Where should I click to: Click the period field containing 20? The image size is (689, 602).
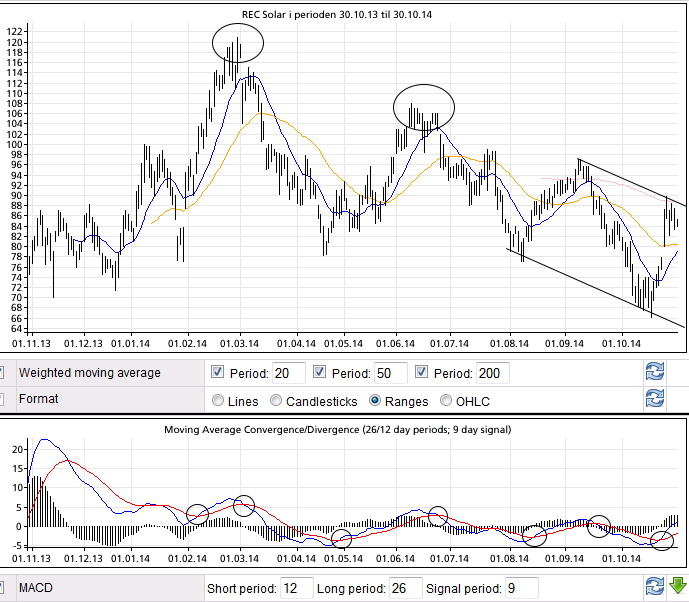288,373
